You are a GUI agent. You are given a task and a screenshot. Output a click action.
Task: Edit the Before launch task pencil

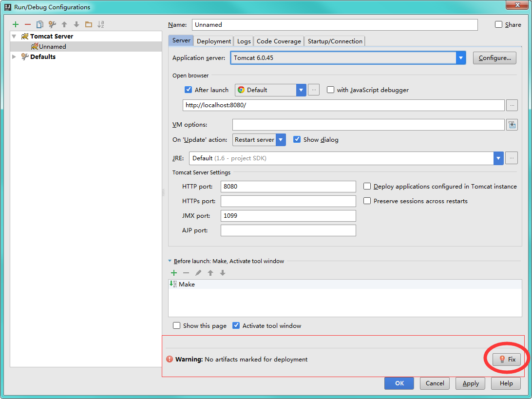click(198, 273)
